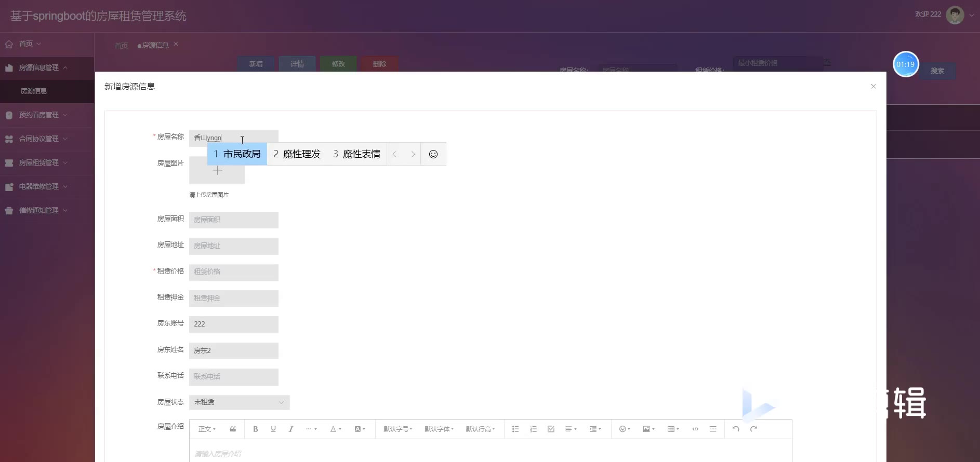Open the IME emoji smiley panel
Viewport: 980px width, 462px height.
pyautogui.click(x=433, y=154)
